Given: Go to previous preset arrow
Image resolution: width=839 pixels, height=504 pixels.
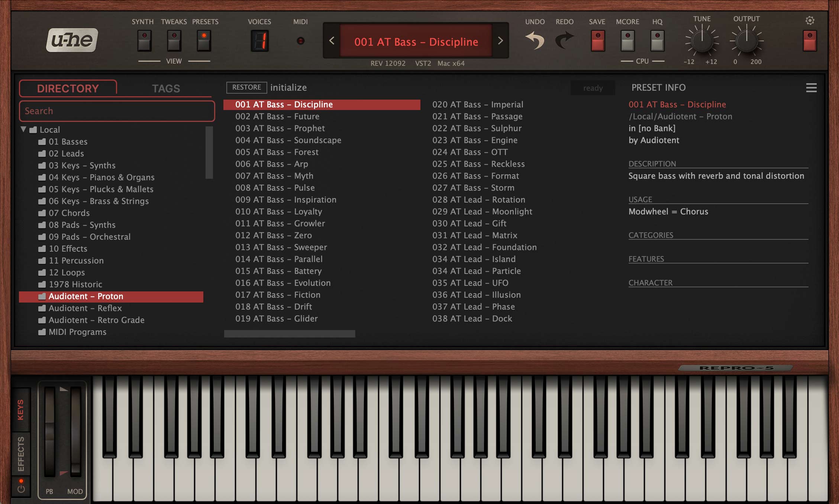Looking at the screenshot, I should [x=332, y=41].
